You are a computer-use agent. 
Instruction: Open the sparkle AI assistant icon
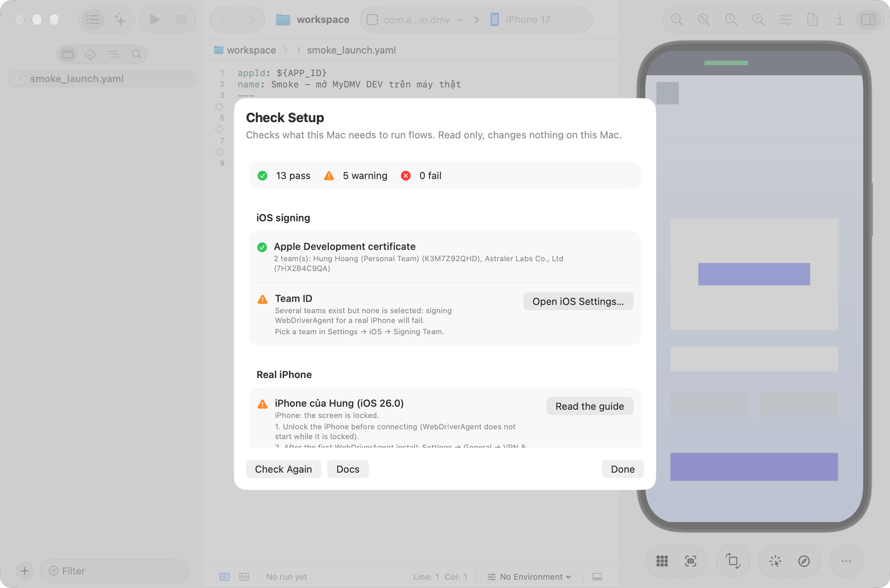tap(120, 19)
